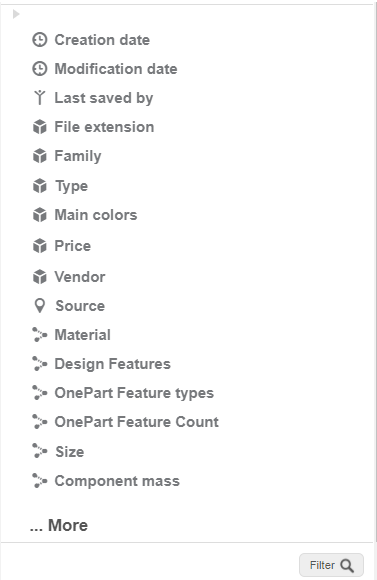This screenshot has width=377, height=580.
Task: Select OnePart Feature types facet
Action: (134, 393)
